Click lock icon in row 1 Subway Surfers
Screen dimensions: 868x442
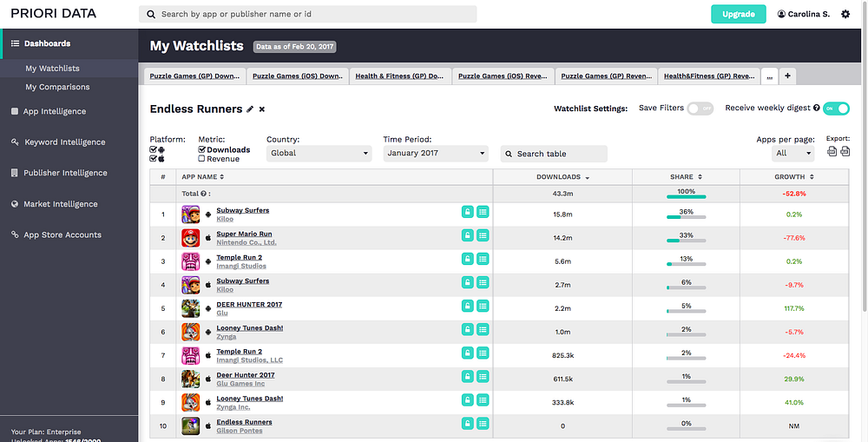(468, 212)
